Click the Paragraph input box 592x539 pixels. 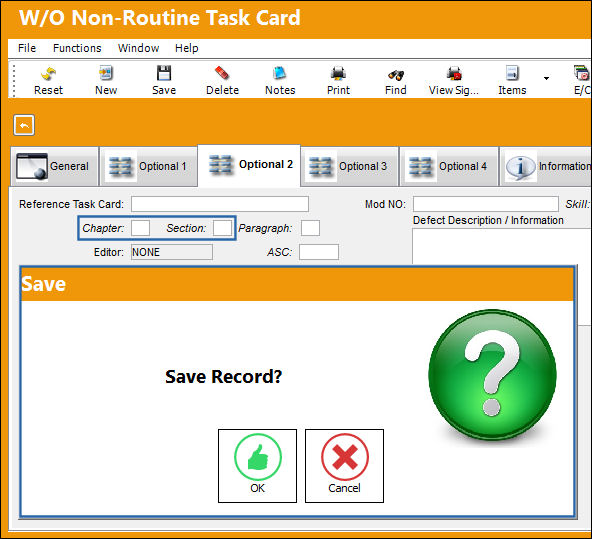pos(310,228)
